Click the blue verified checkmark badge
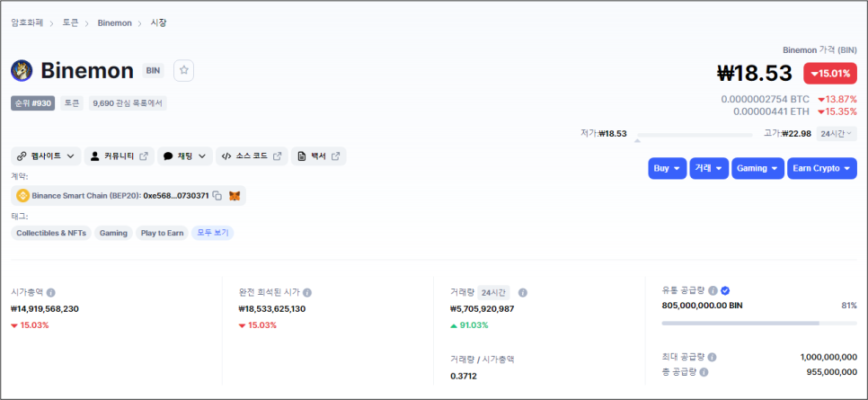868x400 pixels. pos(725,290)
